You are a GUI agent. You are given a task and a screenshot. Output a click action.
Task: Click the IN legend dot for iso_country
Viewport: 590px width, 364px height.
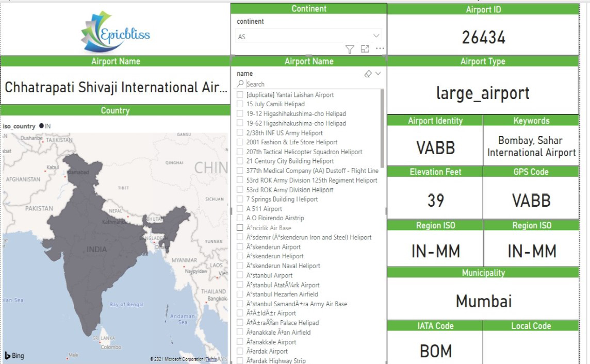41,126
